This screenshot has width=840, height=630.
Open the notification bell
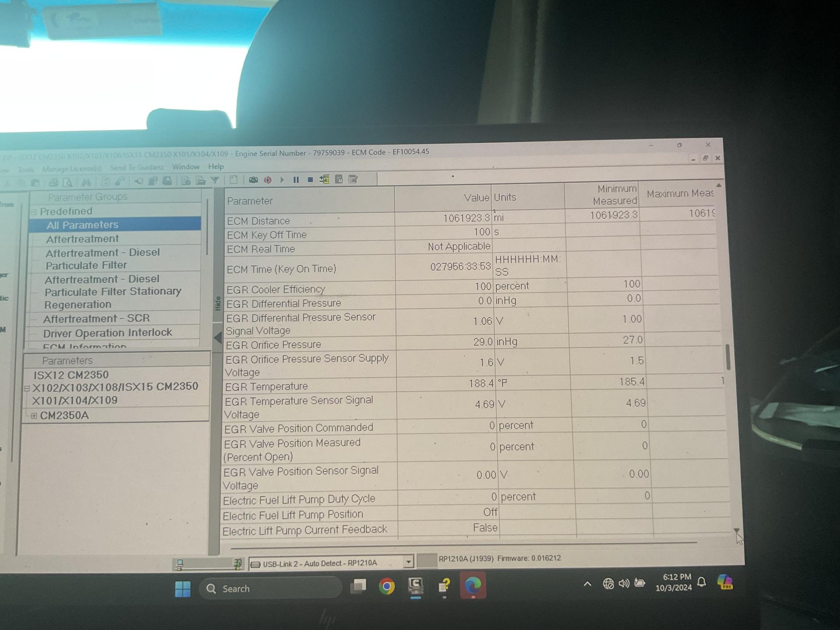click(x=702, y=582)
